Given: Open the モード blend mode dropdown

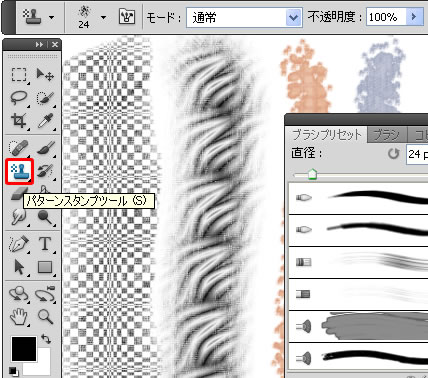Looking at the screenshot, I should (x=244, y=17).
